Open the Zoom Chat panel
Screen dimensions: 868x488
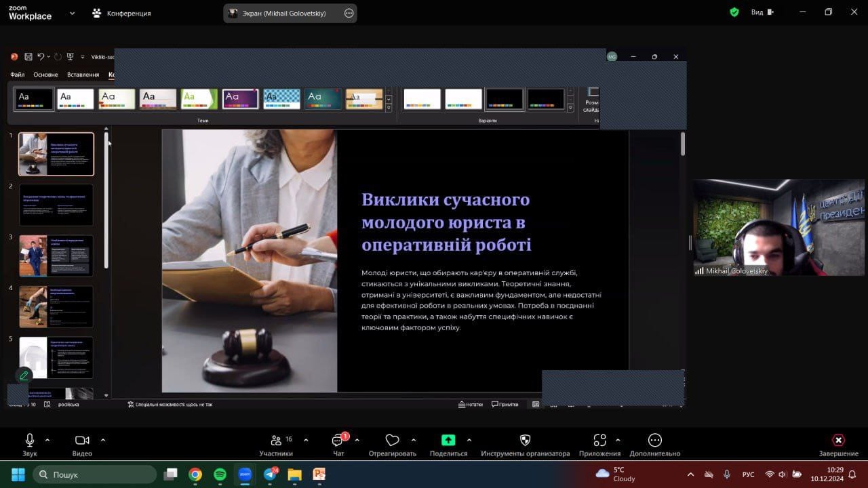pyautogui.click(x=338, y=441)
